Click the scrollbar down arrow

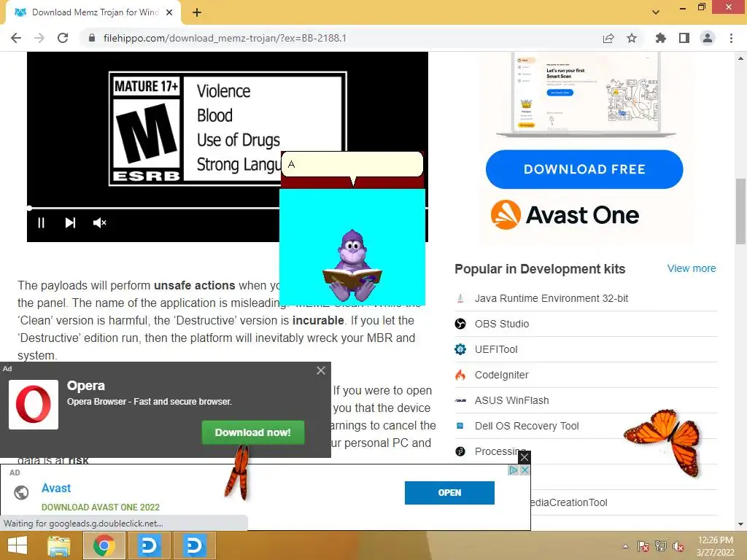pos(740,524)
